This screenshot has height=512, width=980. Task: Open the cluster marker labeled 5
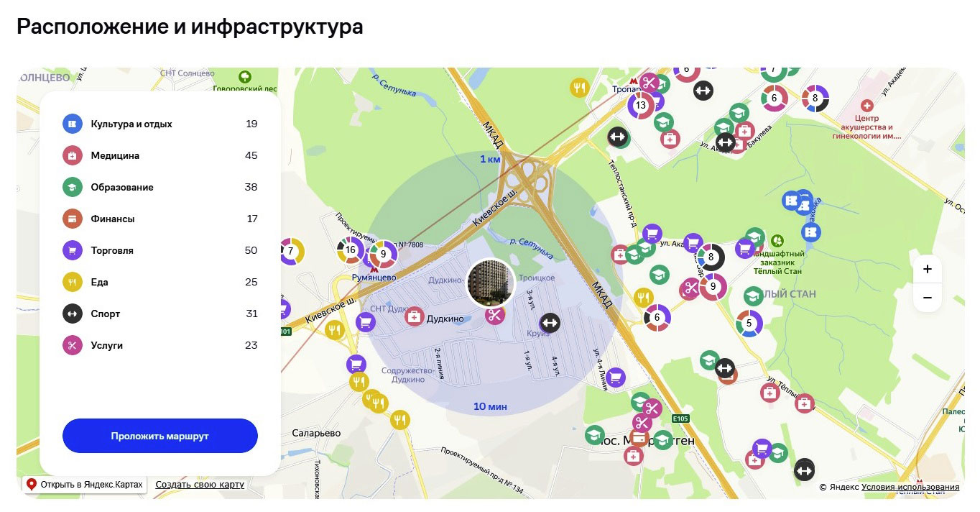(x=749, y=324)
